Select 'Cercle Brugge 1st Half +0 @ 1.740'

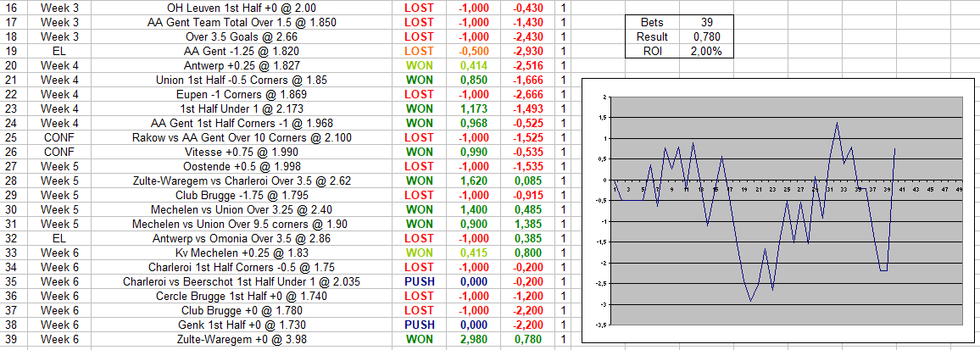242,296
